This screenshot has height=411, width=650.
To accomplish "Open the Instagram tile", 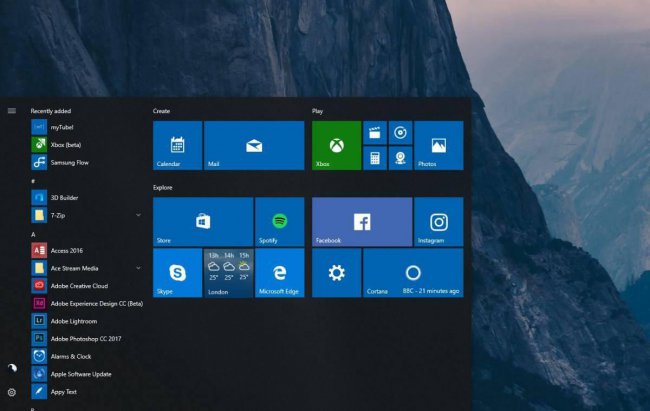I will click(439, 222).
